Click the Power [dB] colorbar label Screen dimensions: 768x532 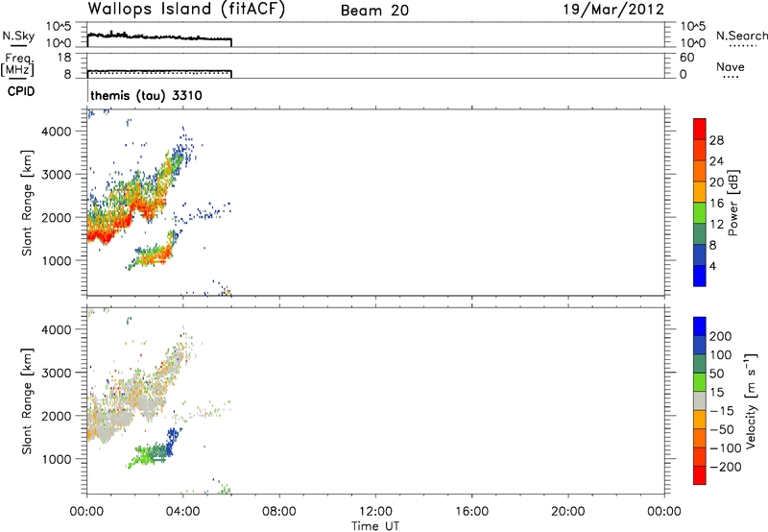point(732,203)
